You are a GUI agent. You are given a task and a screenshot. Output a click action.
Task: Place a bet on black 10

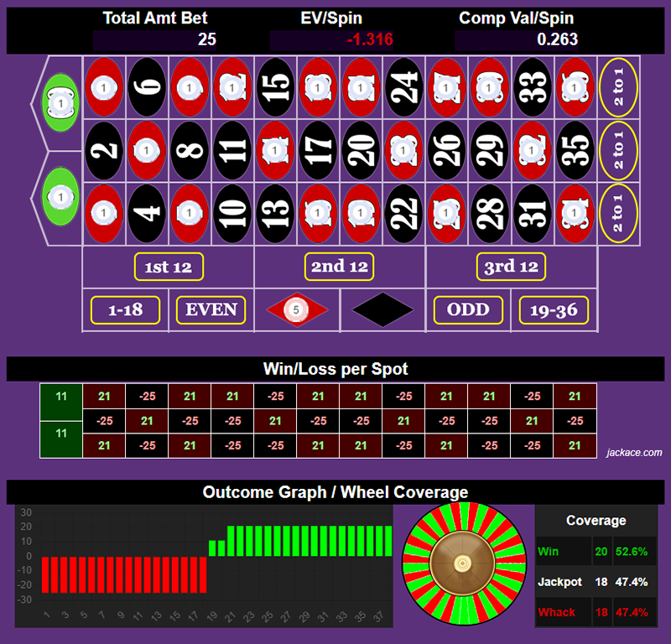tap(232, 213)
